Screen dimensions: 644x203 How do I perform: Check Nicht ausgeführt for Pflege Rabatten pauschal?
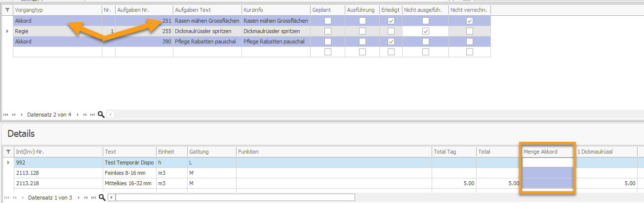(425, 41)
